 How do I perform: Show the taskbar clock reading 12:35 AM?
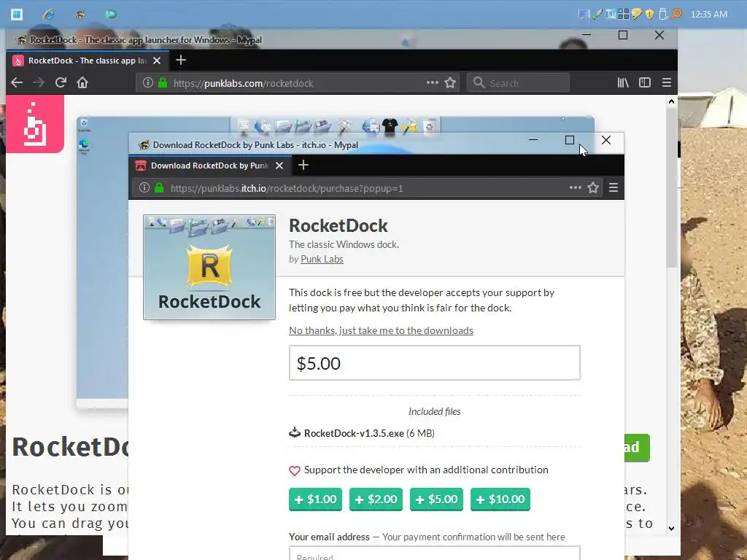pos(709,15)
